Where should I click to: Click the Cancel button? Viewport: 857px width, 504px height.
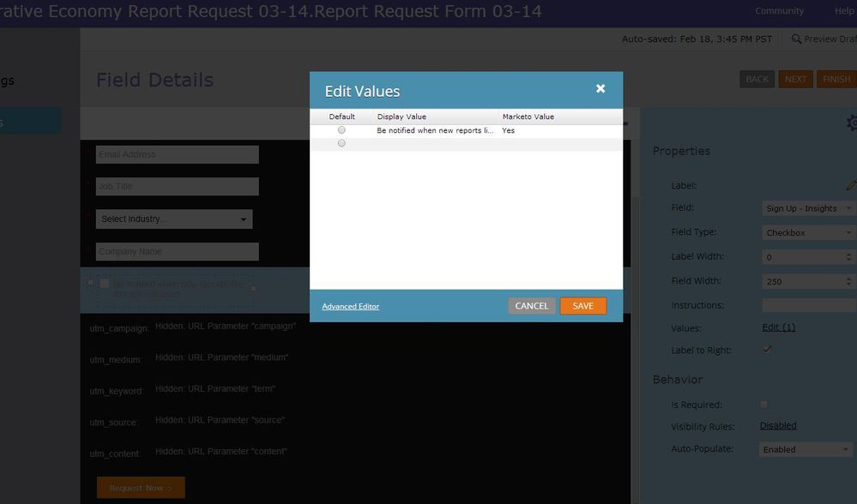531,306
